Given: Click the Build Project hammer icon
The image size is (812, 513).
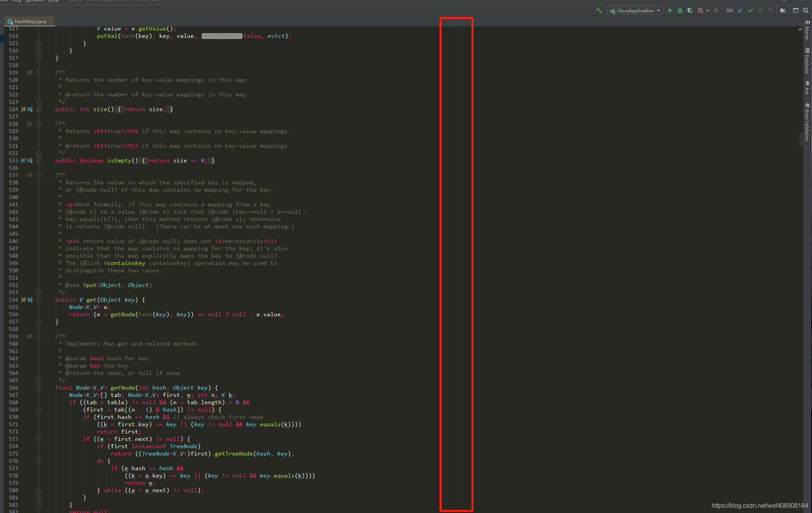Looking at the screenshot, I should 599,10.
